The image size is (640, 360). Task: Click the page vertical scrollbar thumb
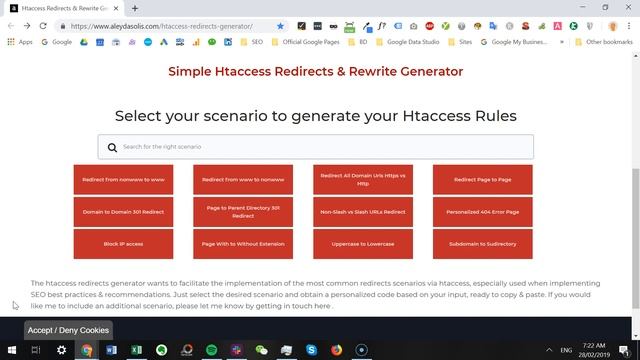[636, 238]
